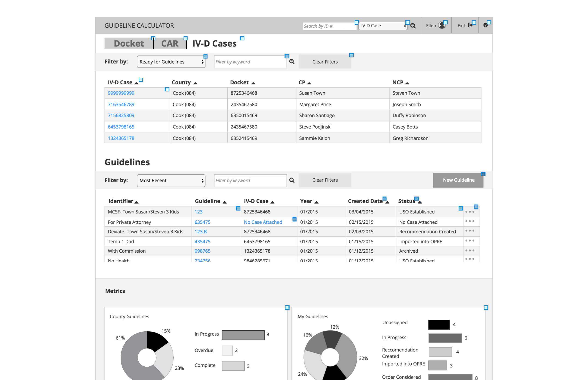Click the Reccomendation Created bar

(440, 352)
